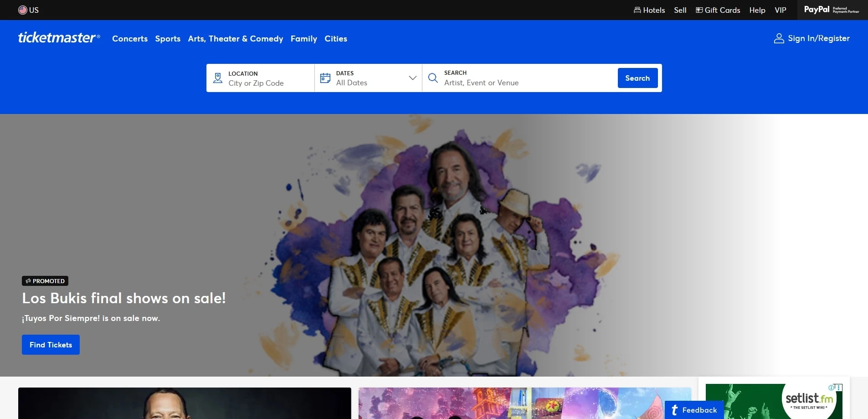
Task: Click the Sign In/Register person icon
Action: [779, 38]
